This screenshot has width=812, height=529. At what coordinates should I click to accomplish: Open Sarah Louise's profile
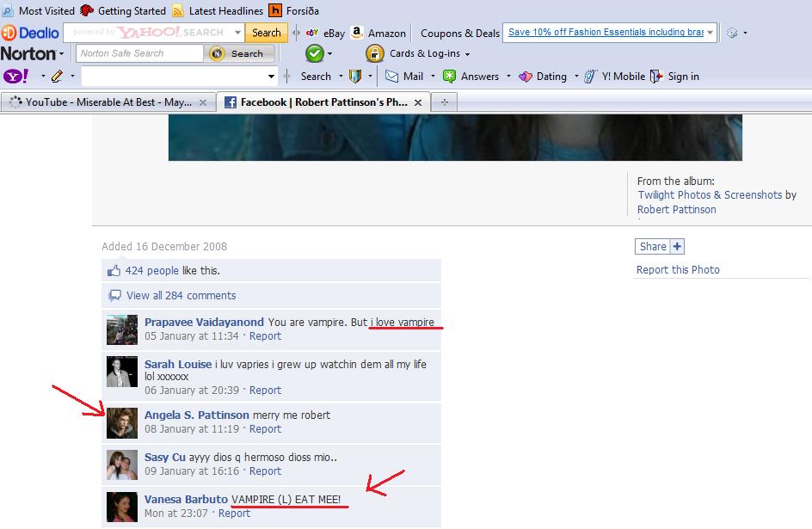coord(177,364)
